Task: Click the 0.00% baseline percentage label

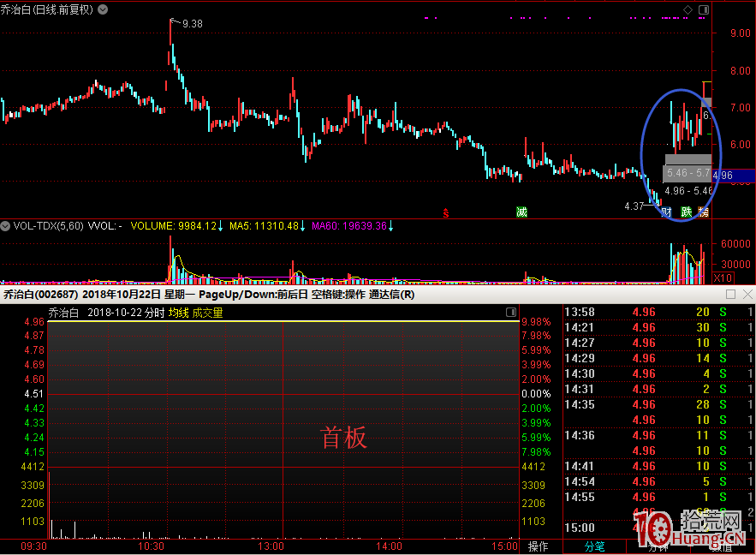Action: tap(536, 394)
